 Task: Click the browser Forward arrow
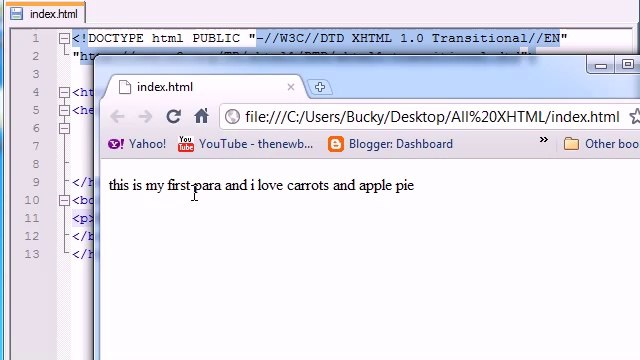(x=145, y=117)
